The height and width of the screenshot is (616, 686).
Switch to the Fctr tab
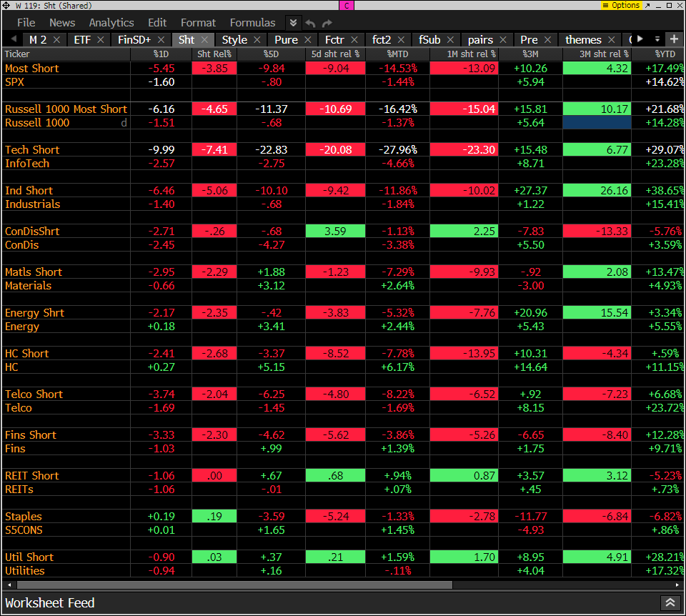(334, 40)
